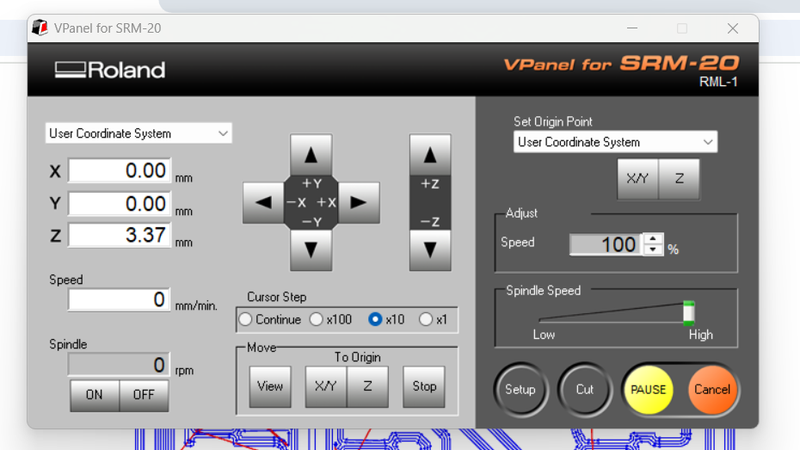Pause the cutting job
Screen dimensions: 800x450
(x=648, y=390)
